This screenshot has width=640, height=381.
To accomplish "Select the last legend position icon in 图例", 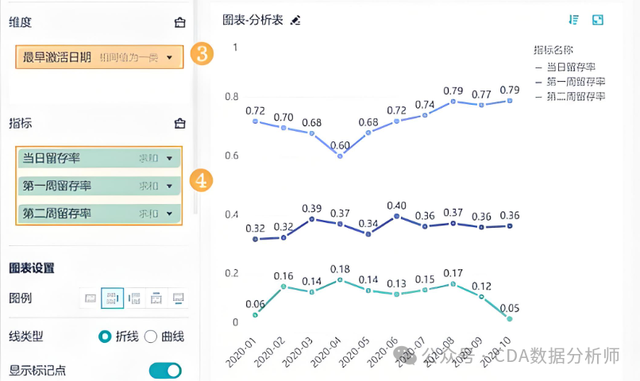I will 178,298.
